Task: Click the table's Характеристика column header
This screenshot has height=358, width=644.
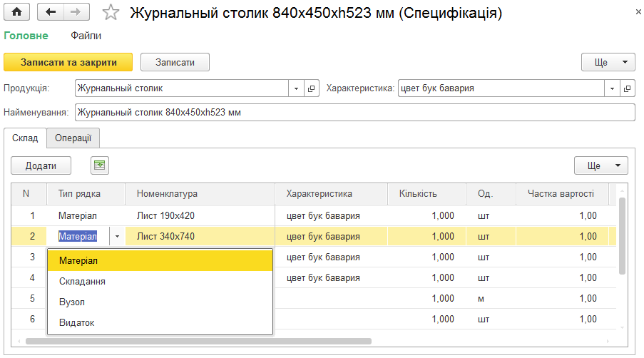Action: pos(331,194)
